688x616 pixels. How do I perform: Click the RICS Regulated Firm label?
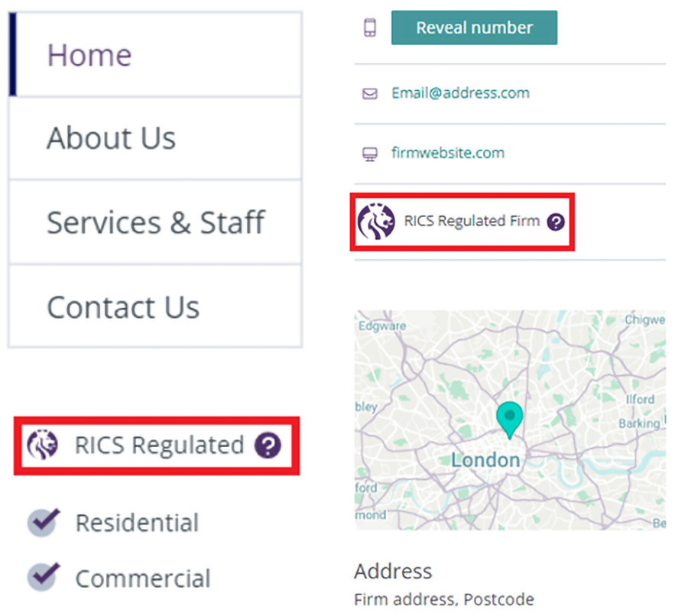click(472, 222)
